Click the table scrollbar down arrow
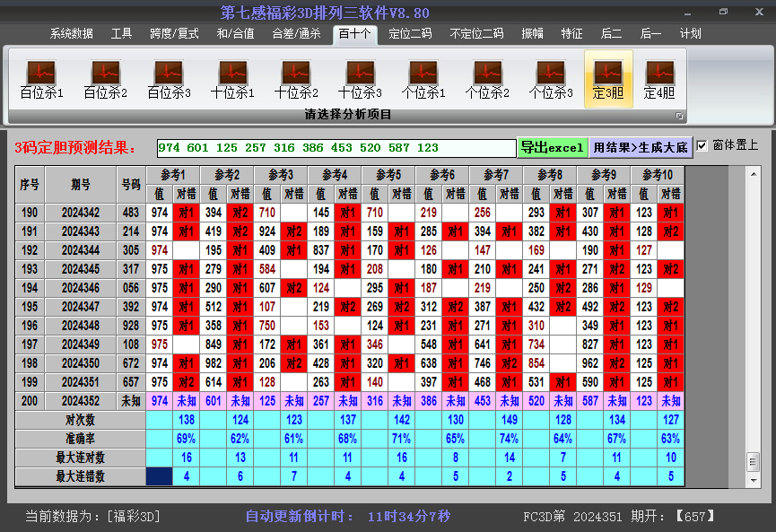The image size is (776, 532). (754, 480)
